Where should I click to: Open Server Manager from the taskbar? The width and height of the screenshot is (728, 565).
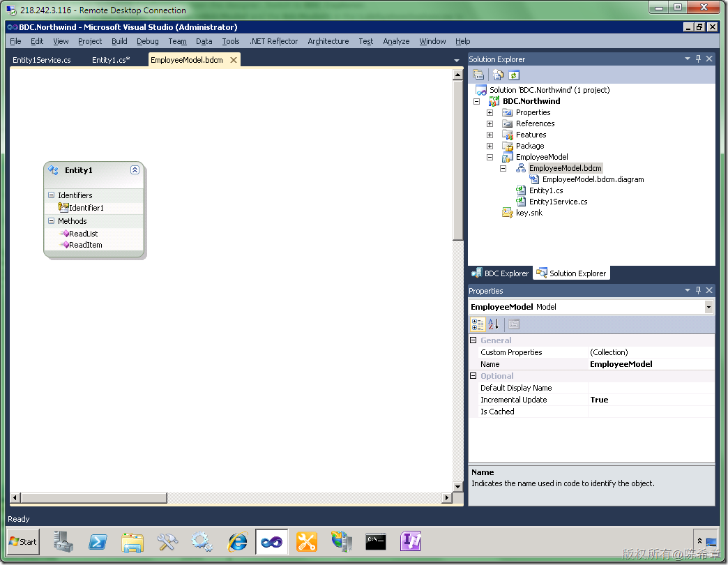coord(63,541)
